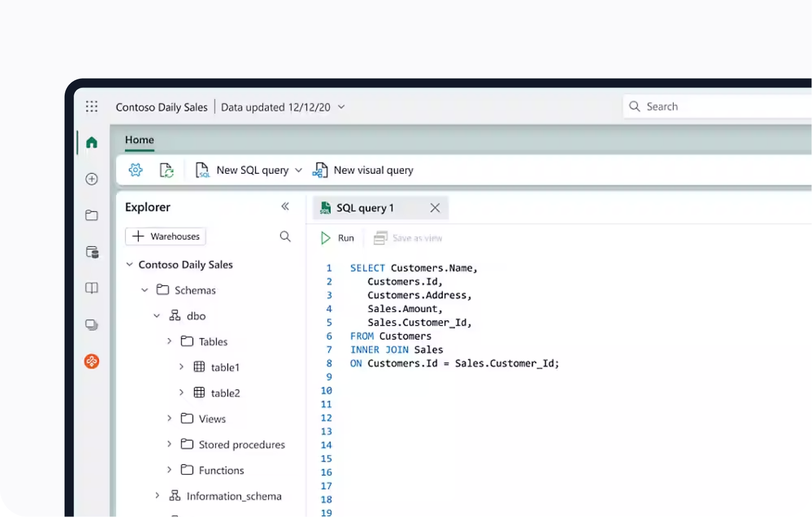812x517 pixels.
Task: Click the Run button label
Action: pyautogui.click(x=346, y=238)
